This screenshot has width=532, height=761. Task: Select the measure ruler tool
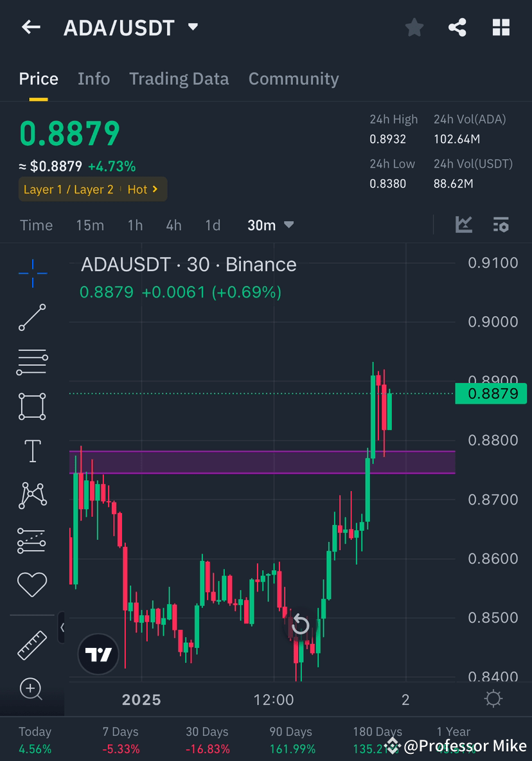(x=31, y=645)
